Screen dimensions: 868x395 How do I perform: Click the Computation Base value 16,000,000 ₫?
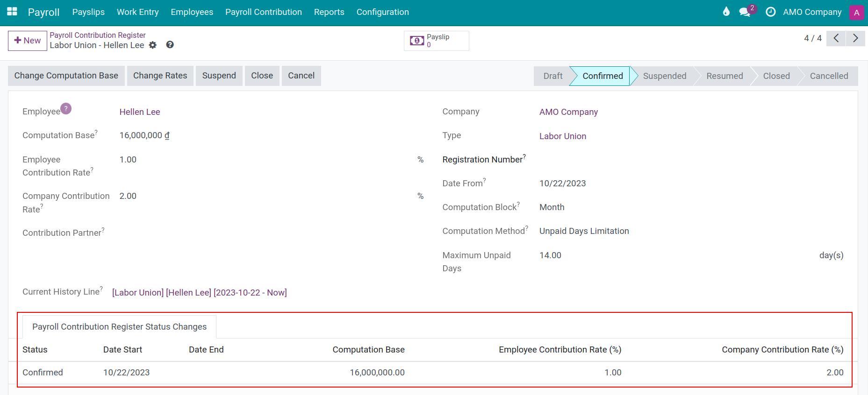[x=144, y=135]
